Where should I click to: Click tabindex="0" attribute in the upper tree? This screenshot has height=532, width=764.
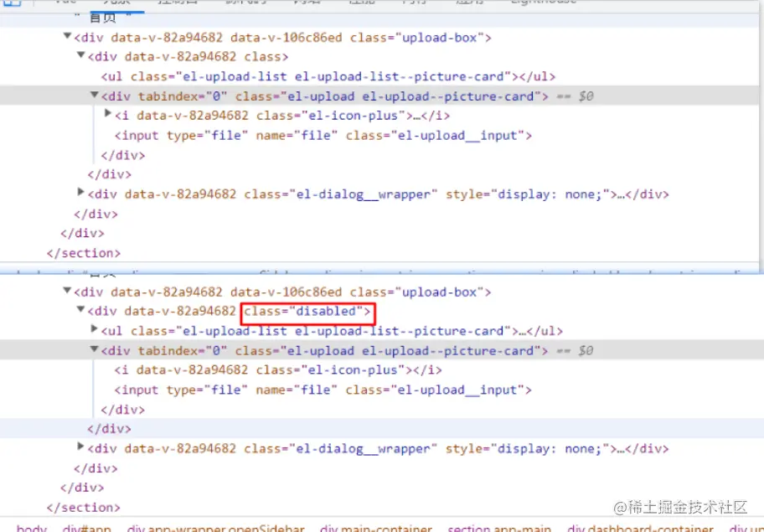click(x=183, y=96)
